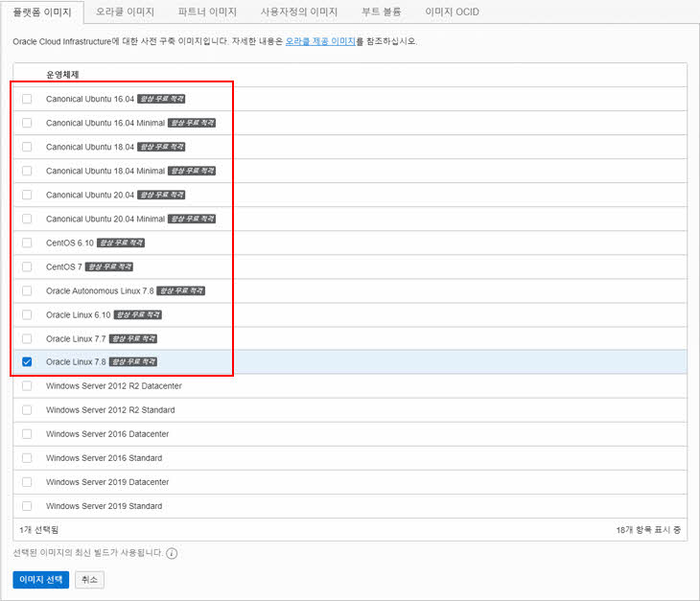Check the Oracle Autonomous Linux 7.8 checkbox
This screenshot has height=601, width=700.
tap(27, 290)
